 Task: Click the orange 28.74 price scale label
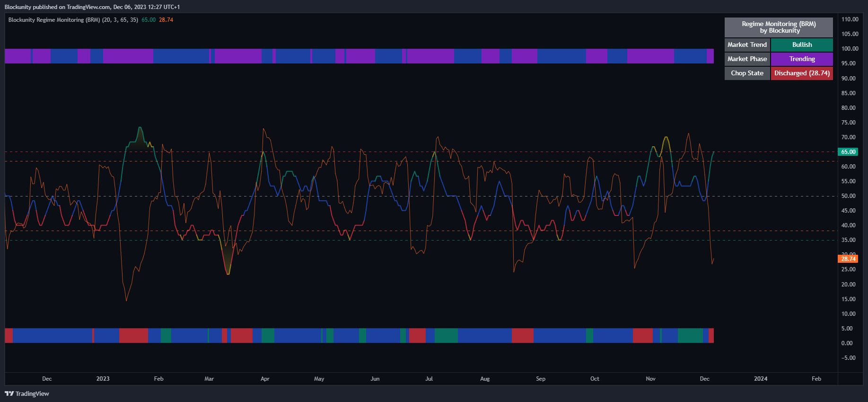[x=848, y=259]
